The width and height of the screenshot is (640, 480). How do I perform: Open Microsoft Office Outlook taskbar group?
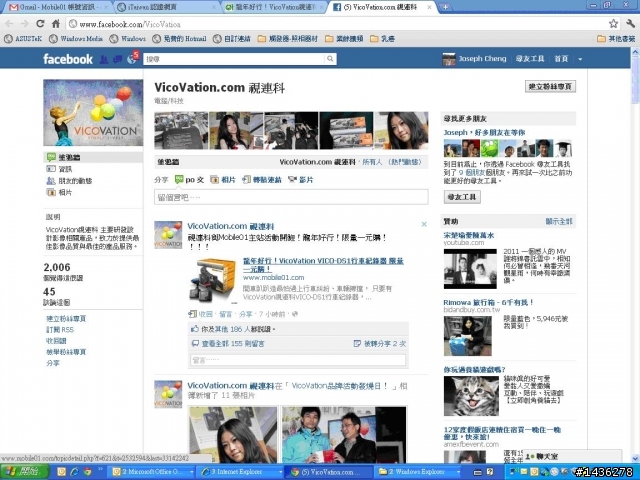tap(151, 472)
